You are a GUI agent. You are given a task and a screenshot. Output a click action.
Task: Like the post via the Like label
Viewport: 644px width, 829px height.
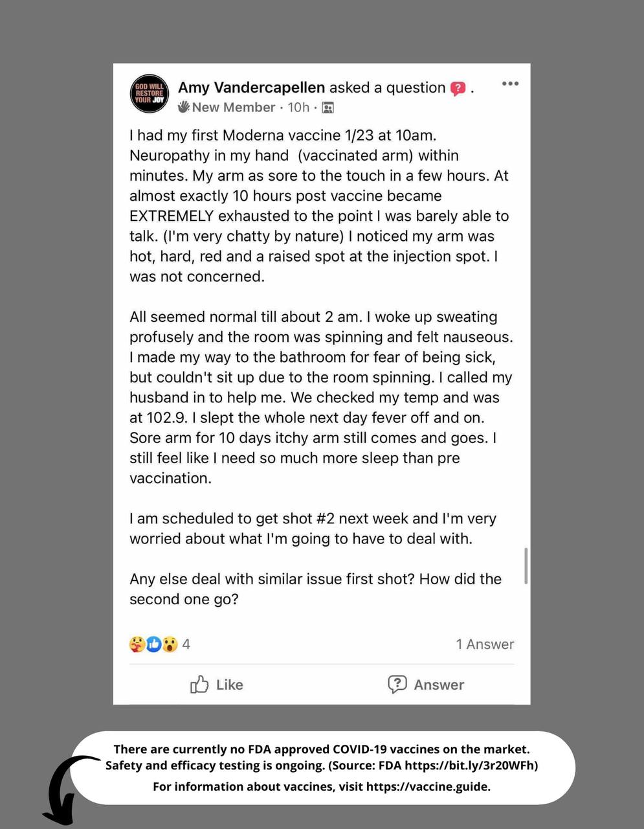pos(230,685)
